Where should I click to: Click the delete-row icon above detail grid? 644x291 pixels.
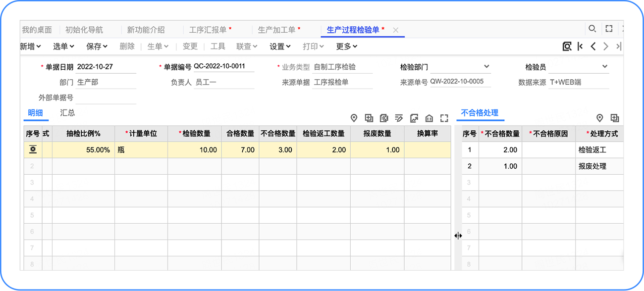click(383, 118)
